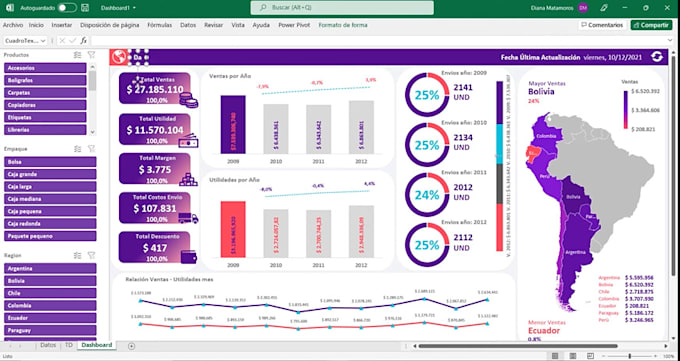Screen dimensions: 680x361
Task: Open the Power Pivot tab
Action: point(294,25)
